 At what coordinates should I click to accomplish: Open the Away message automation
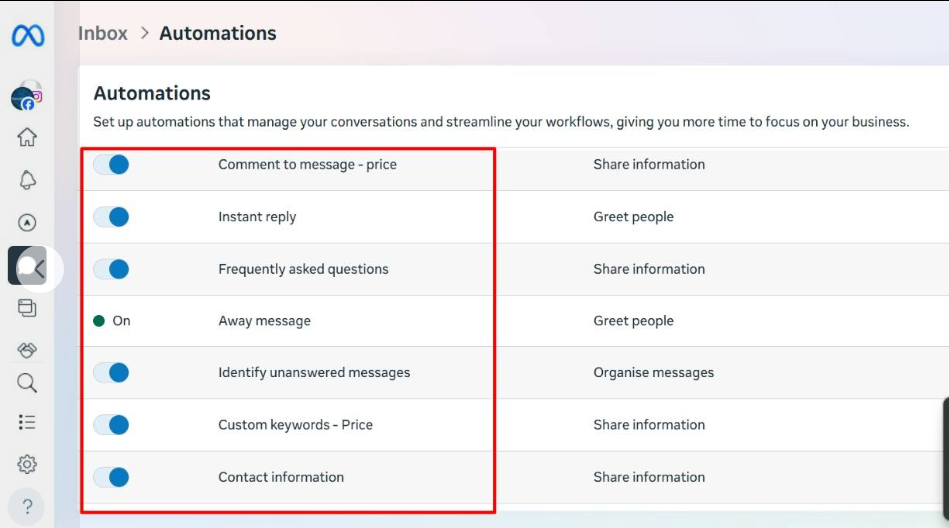[264, 321]
